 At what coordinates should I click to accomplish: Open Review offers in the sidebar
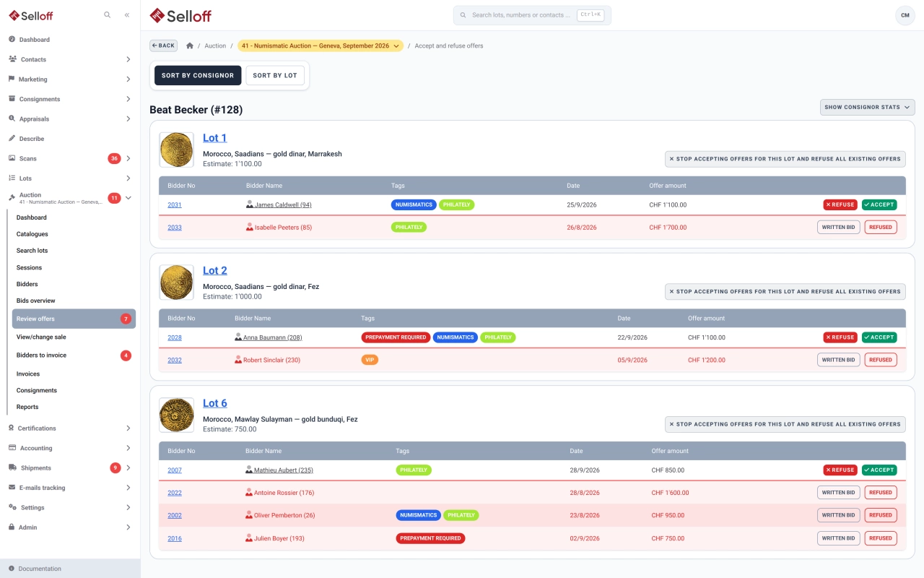74,319
